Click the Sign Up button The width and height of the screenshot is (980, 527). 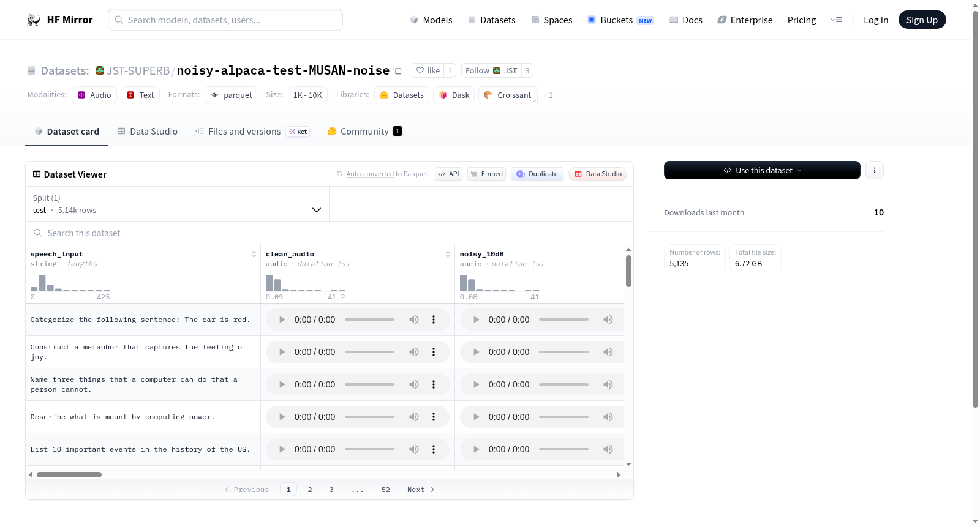922,20
